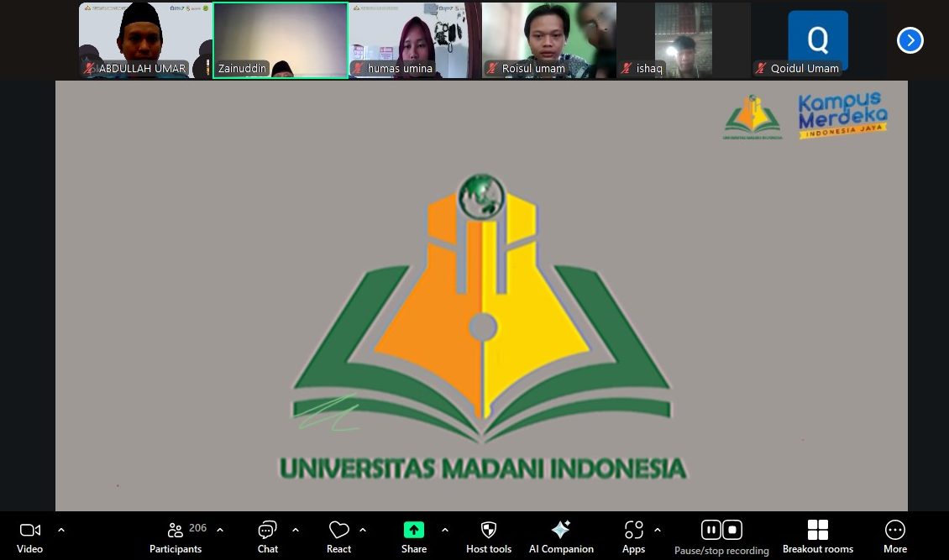This screenshot has height=560, width=949.
Task: Select Zainuddin video thumbnail
Action: [x=281, y=40]
